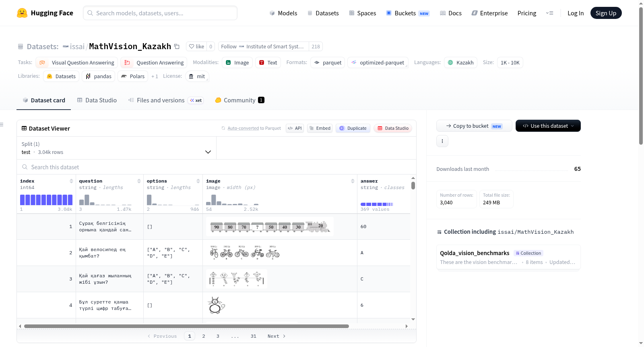644x347 pixels.
Task: Open the train numbers image thumbnail
Action: coord(270,226)
